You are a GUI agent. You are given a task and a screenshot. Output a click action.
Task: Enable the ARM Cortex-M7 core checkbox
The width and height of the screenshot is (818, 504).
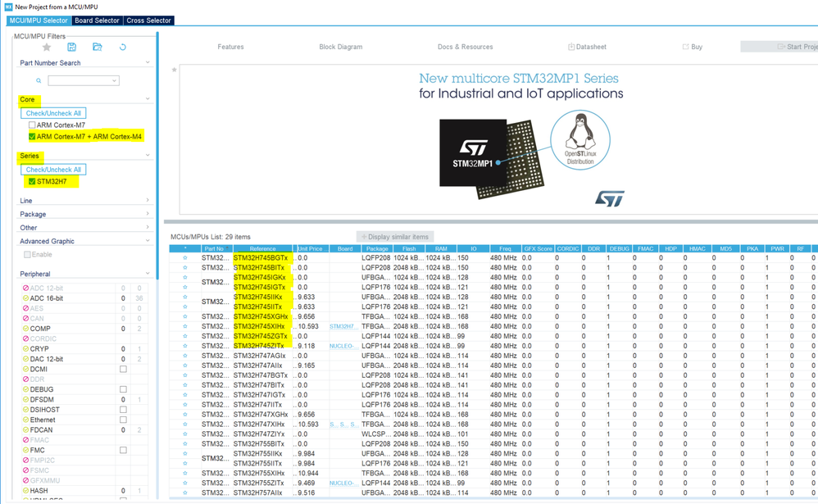tap(32, 125)
